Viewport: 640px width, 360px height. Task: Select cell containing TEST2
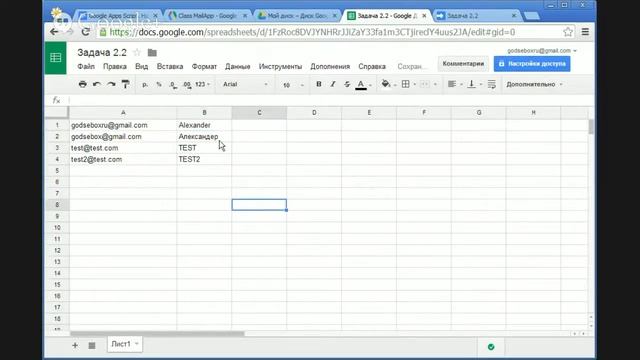[204, 159]
